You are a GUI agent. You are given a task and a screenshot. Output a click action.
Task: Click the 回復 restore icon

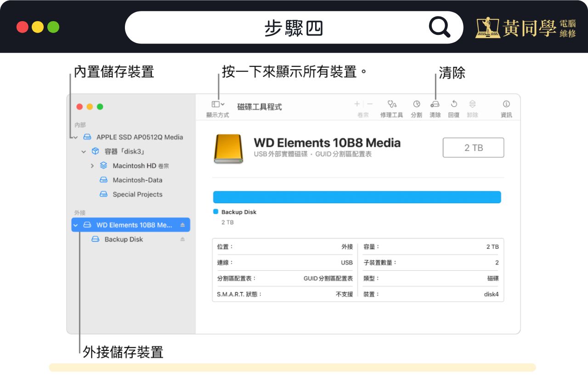coord(454,104)
